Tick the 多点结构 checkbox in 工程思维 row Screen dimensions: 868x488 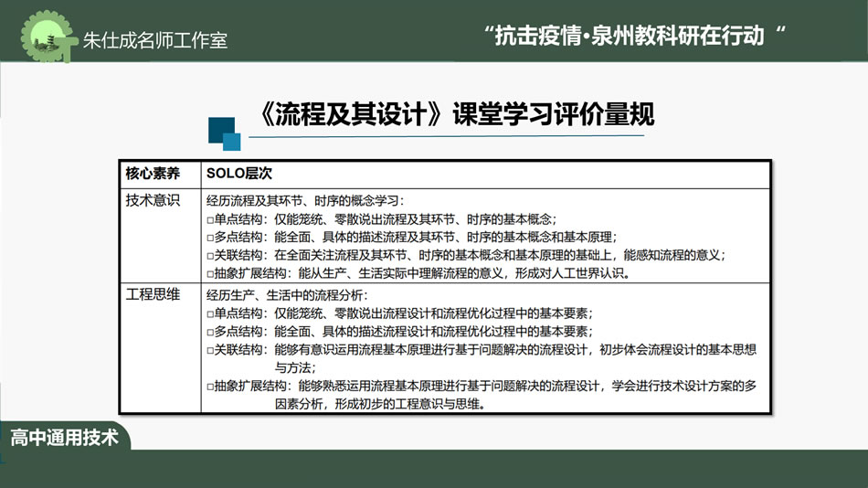pos(210,332)
